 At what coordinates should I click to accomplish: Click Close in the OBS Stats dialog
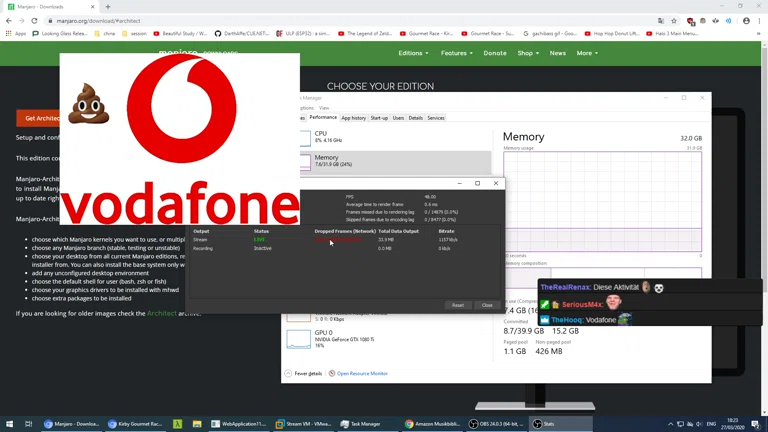tap(487, 305)
